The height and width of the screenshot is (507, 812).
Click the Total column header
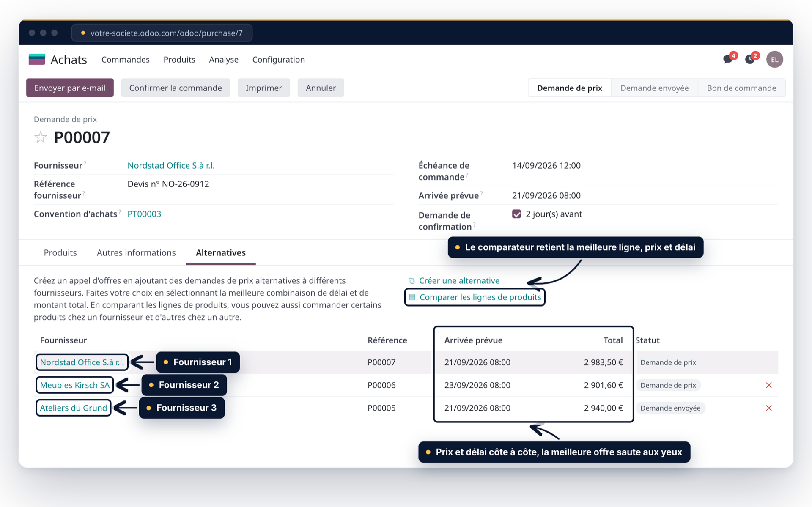click(613, 340)
